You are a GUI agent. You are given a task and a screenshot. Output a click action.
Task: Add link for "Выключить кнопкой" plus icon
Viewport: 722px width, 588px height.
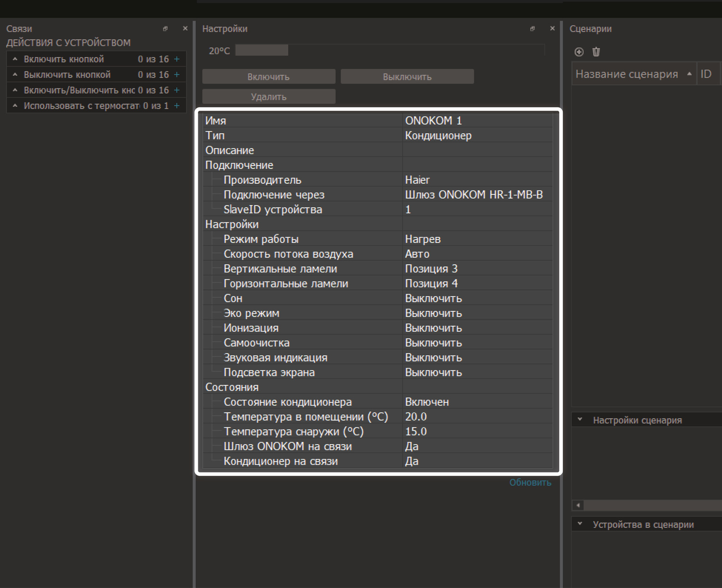(177, 75)
